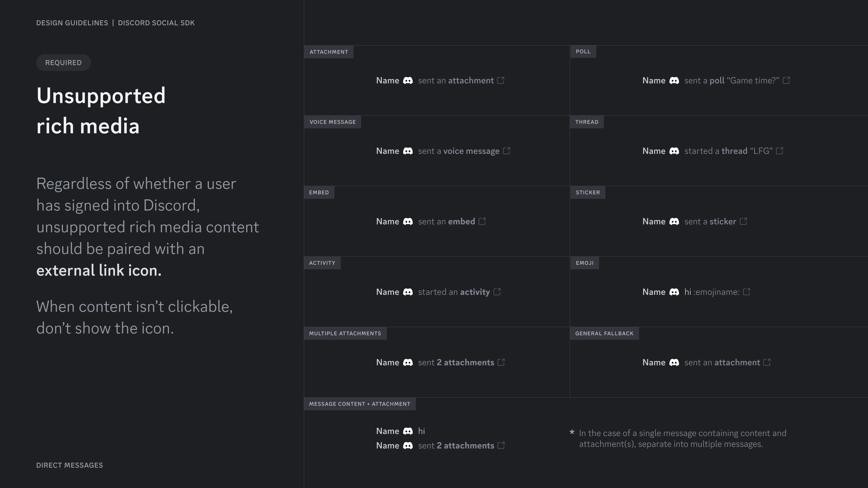
Task: Click the Discord logo in the Poll row
Action: (674, 80)
